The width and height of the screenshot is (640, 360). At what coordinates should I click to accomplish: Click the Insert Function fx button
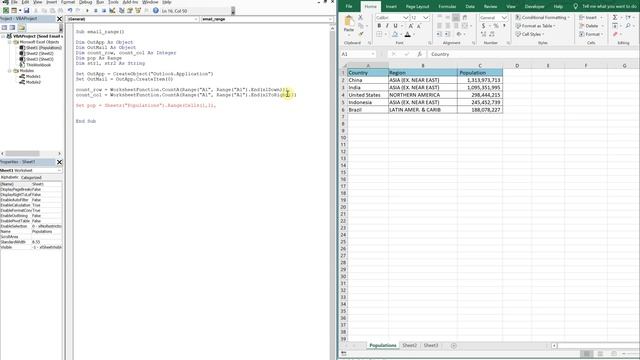pyautogui.click(x=419, y=54)
